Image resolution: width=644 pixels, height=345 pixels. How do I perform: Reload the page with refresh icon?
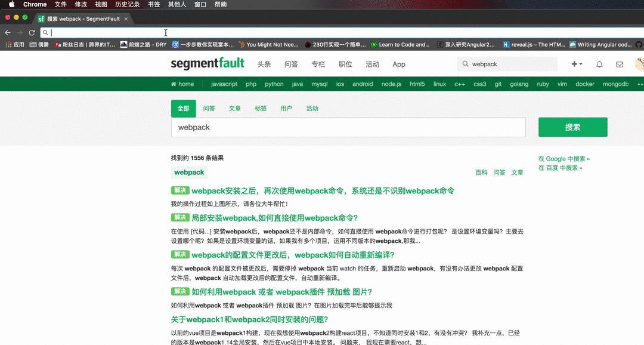pyautogui.click(x=32, y=32)
